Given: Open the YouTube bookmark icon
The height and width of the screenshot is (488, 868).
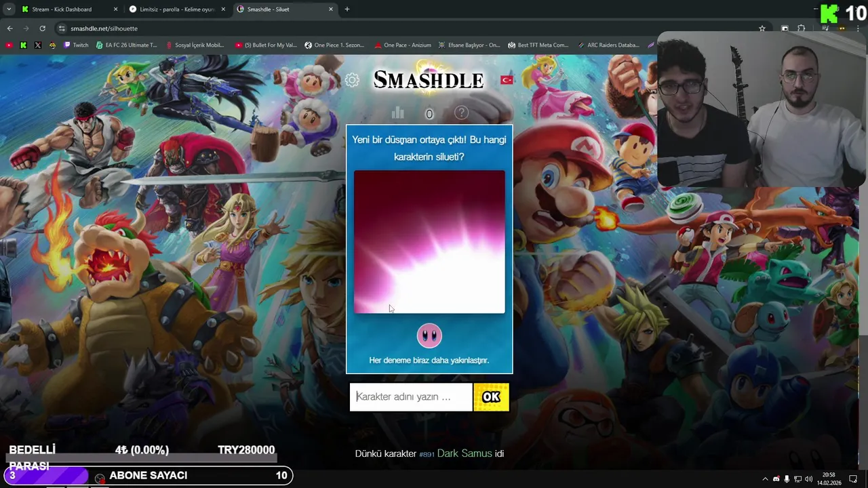Looking at the screenshot, I should tap(9, 45).
